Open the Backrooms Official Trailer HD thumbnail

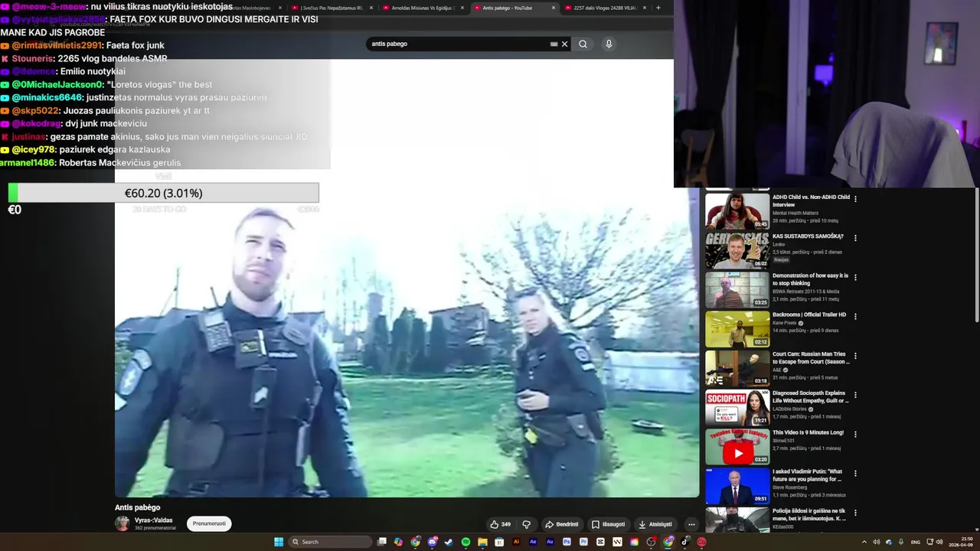(x=737, y=329)
